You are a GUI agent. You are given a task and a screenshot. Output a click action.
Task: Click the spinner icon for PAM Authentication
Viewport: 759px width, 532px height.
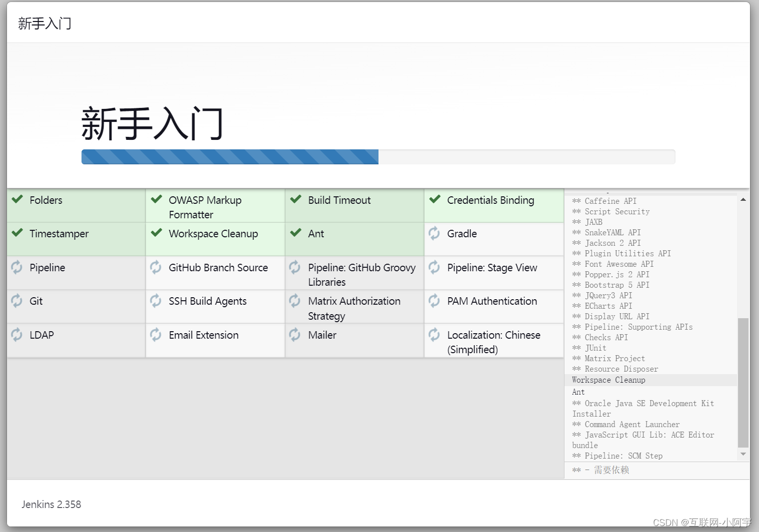pos(434,301)
